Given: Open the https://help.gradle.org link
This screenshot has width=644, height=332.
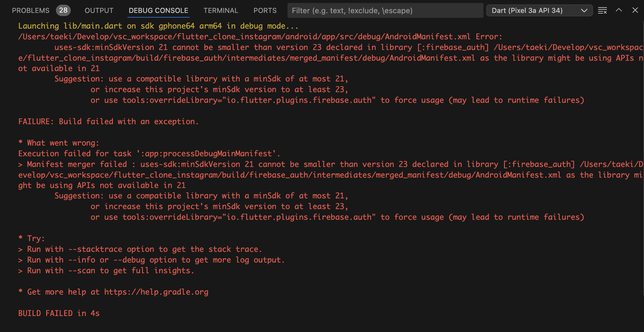Looking at the screenshot, I should point(156,292).
